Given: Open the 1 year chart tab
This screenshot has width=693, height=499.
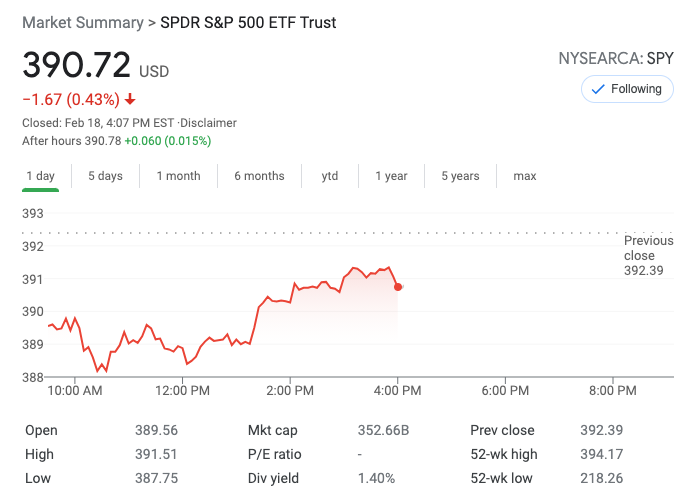Looking at the screenshot, I should coord(391,176).
